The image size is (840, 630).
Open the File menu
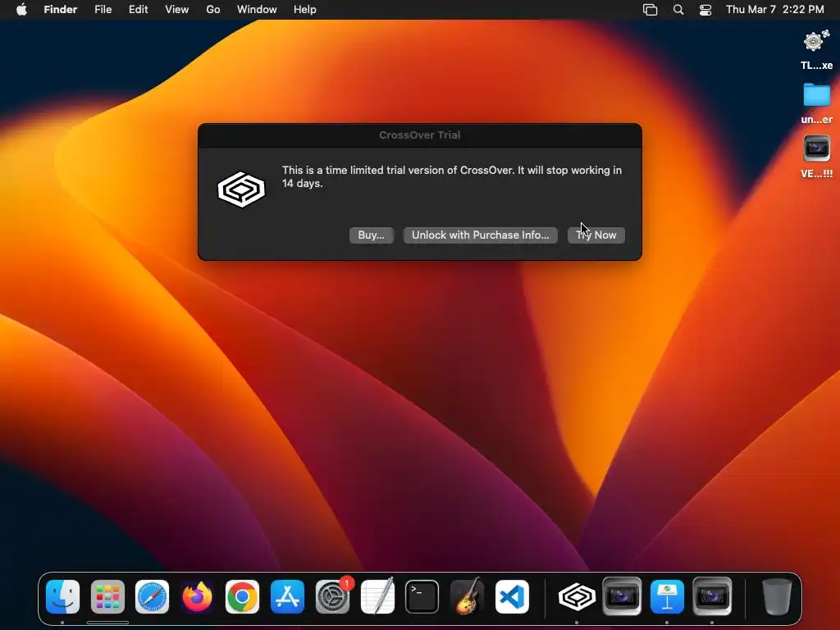103,10
